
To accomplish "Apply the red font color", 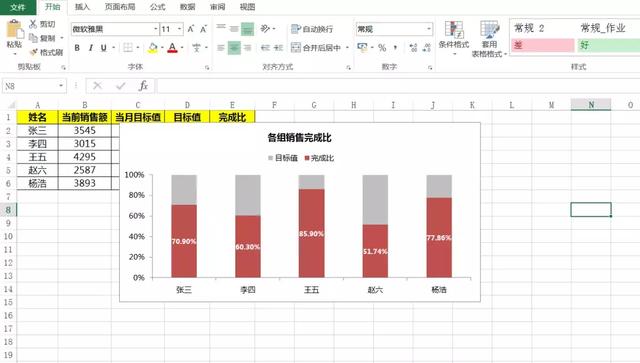I will click(173, 48).
